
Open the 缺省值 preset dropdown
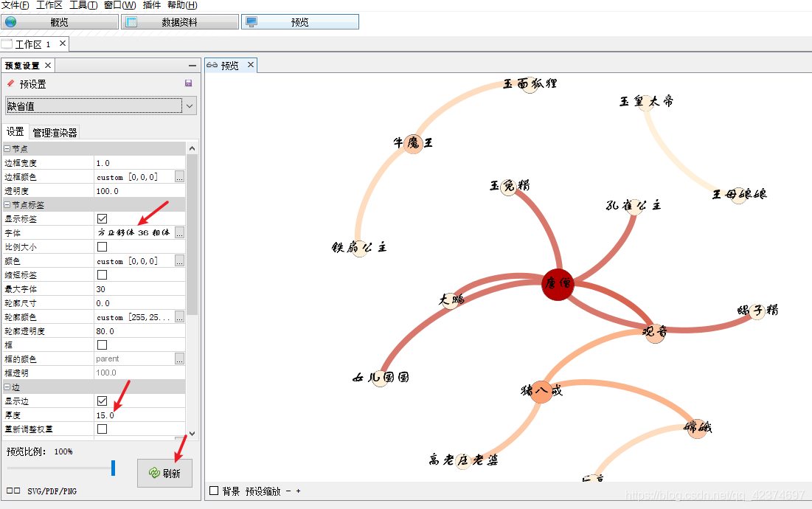190,106
